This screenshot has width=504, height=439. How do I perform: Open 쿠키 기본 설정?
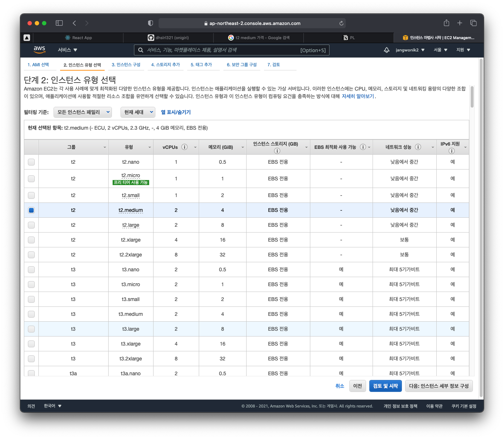tap(464, 406)
